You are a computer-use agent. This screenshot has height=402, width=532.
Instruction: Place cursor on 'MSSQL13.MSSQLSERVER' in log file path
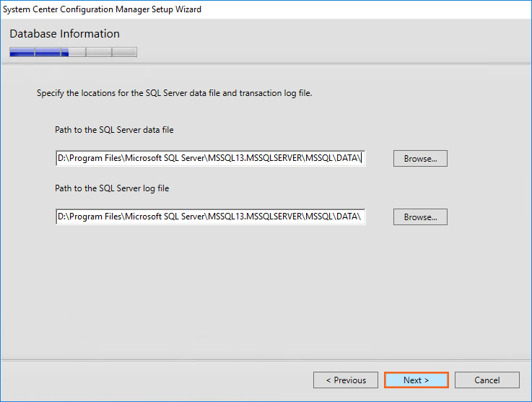pyautogui.click(x=254, y=217)
